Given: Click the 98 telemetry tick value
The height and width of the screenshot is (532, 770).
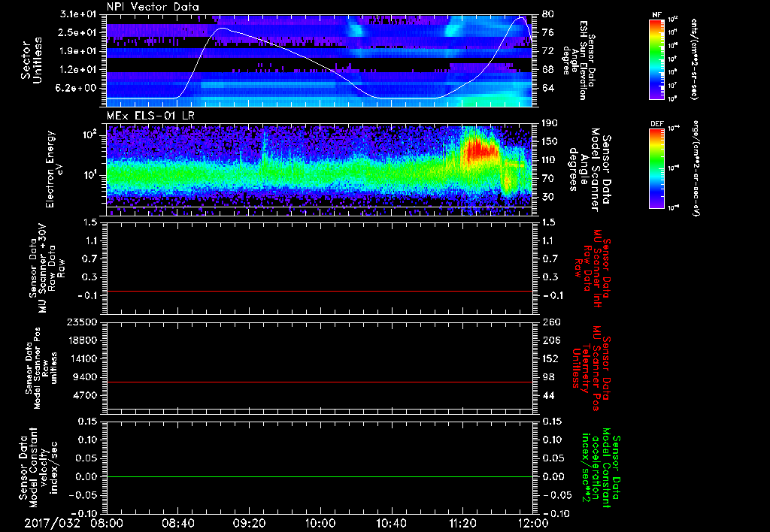Looking at the screenshot, I should click(x=548, y=377).
